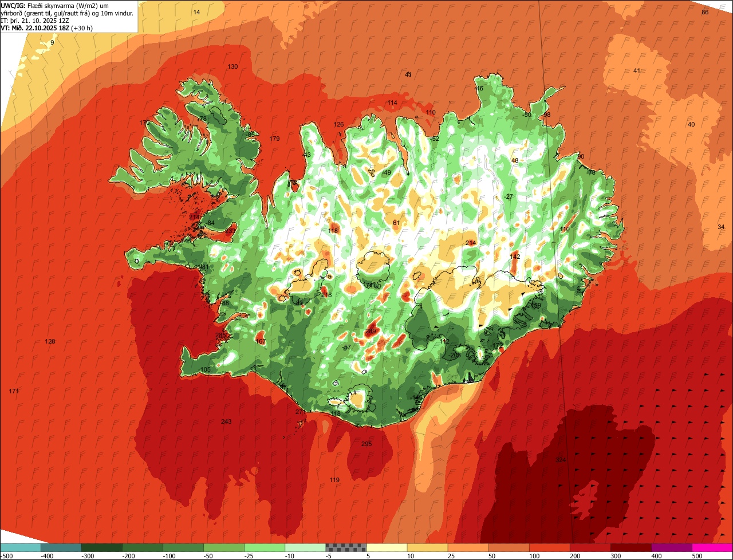The width and height of the screenshot is (733, 560).
Task: Click the header line mentioning '10m vindur'
Action: point(68,13)
